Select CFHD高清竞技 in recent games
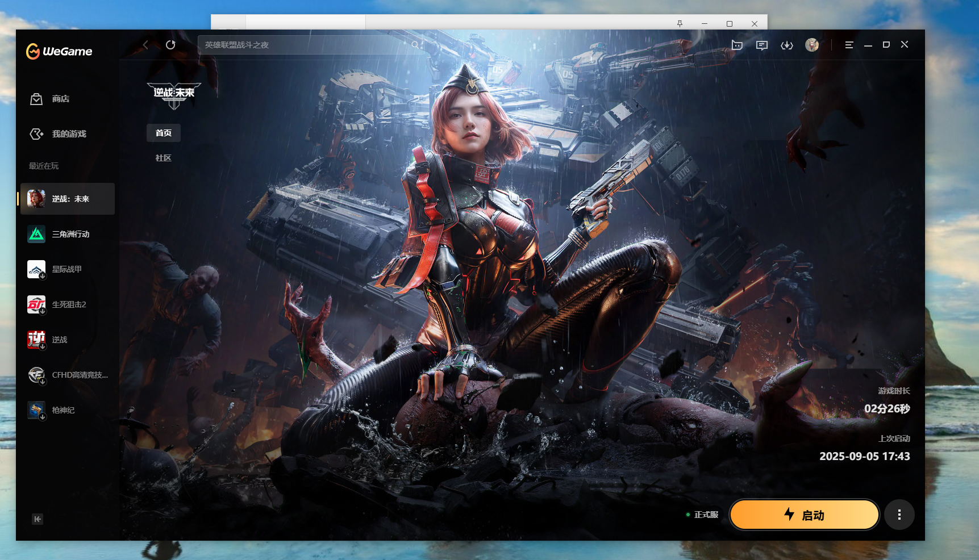This screenshot has height=560, width=979. click(68, 375)
